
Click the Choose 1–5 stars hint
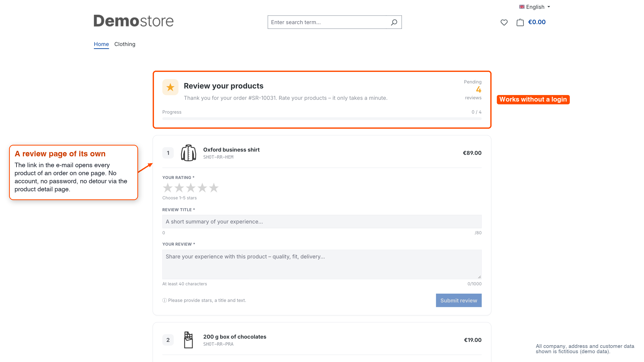[x=180, y=198]
